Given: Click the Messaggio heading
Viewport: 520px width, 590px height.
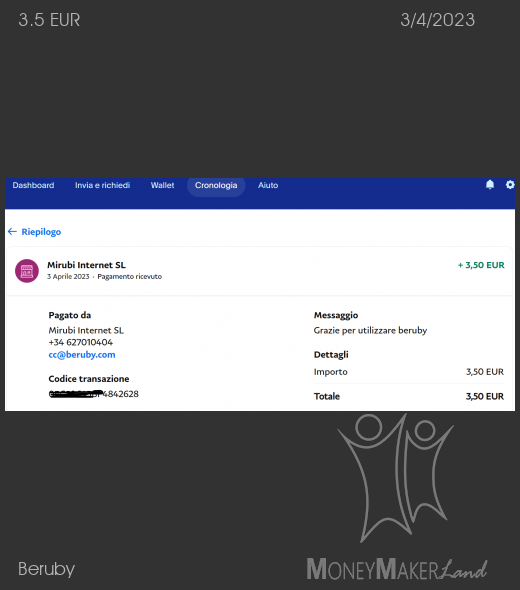Looking at the screenshot, I should click(336, 315).
